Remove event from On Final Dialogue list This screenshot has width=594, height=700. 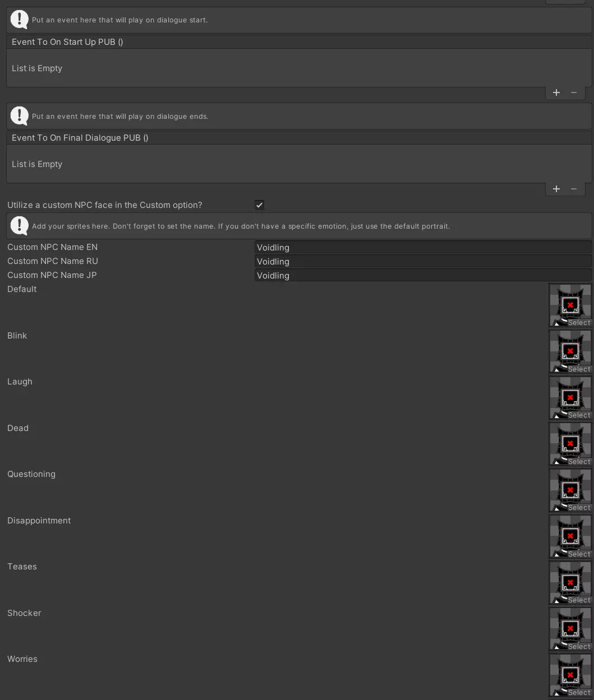[573, 189]
